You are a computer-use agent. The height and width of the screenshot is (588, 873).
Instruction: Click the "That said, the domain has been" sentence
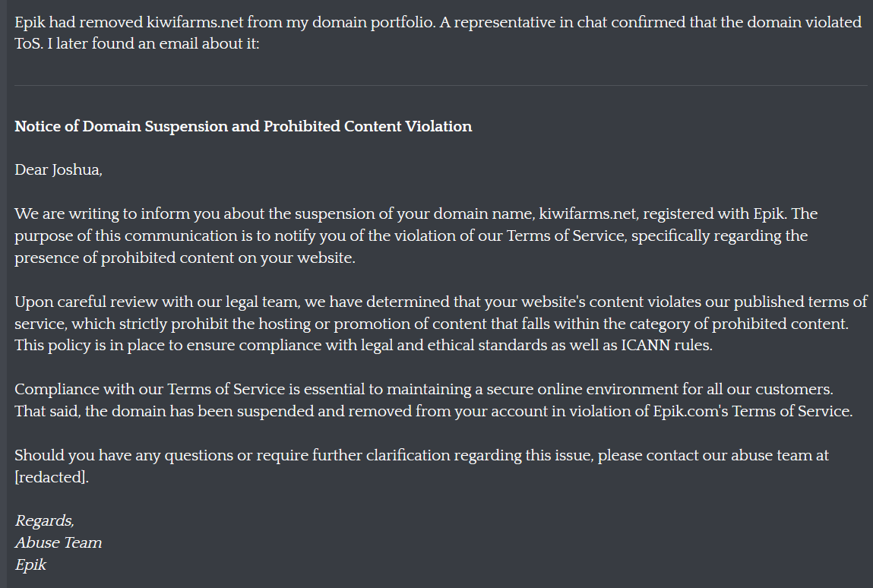(434, 412)
